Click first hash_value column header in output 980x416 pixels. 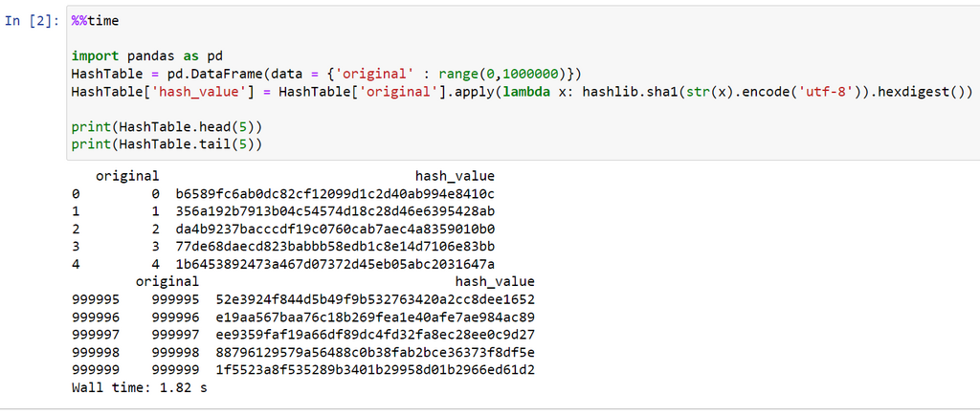pos(455,176)
